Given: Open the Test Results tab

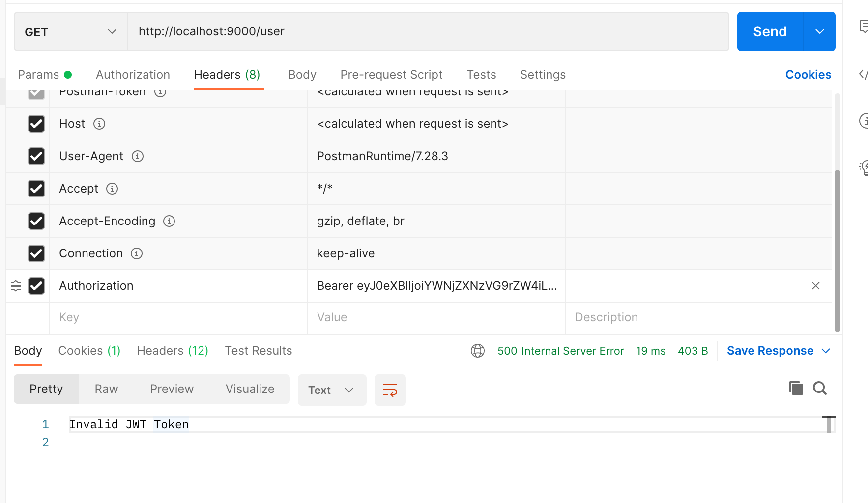Looking at the screenshot, I should click(x=259, y=351).
